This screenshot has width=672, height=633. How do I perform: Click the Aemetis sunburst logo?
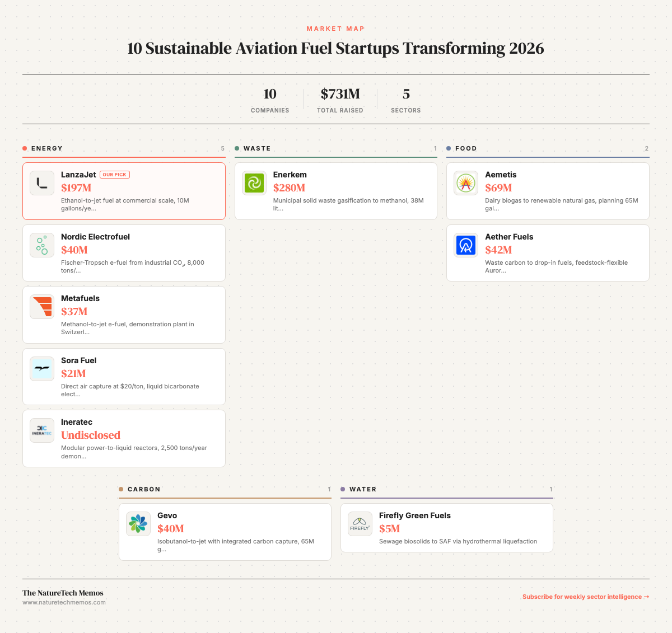pos(466,183)
